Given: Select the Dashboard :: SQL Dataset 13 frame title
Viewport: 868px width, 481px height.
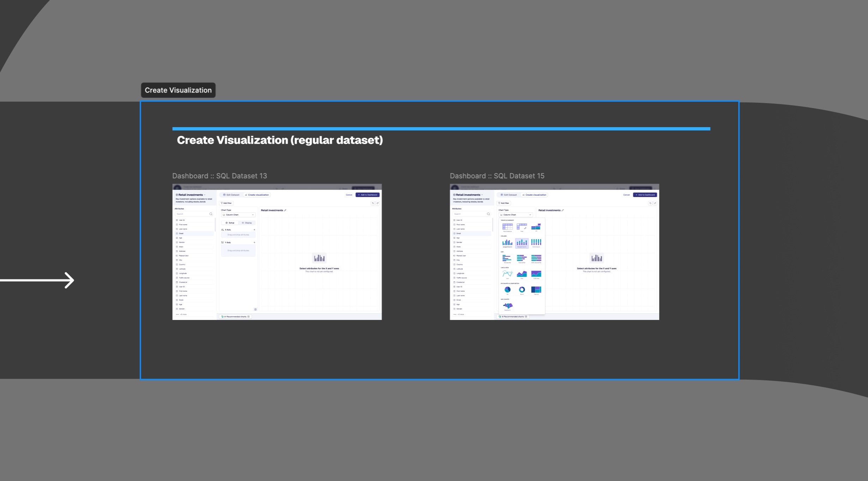Looking at the screenshot, I should 219,176.
